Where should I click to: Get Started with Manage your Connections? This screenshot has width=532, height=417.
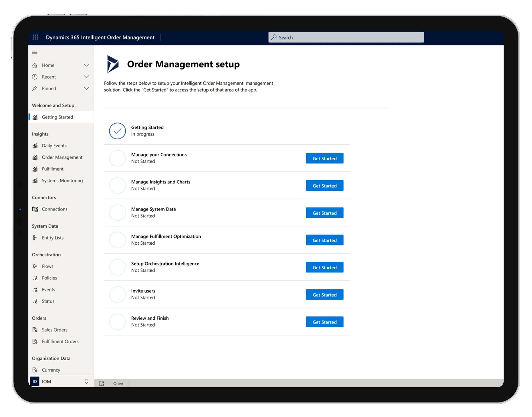point(325,159)
